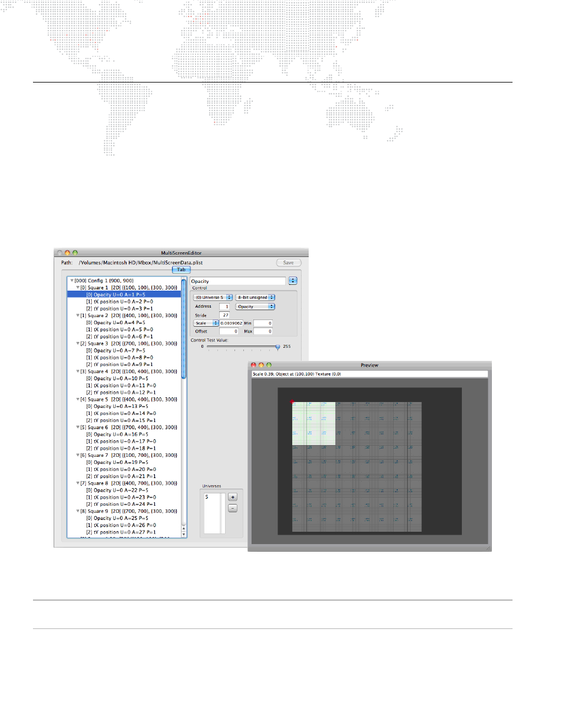This screenshot has height=728, width=562.
Task: Click the Address input field
Action: [224, 307]
